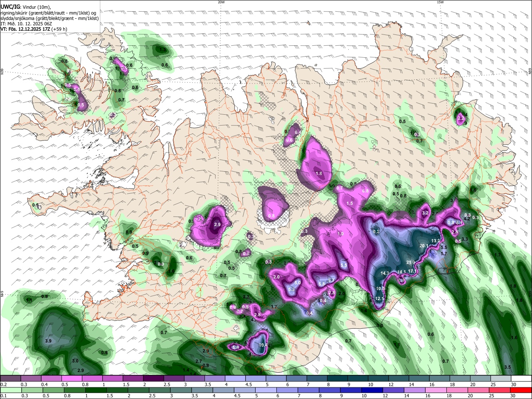Click the 3.5 value at the southeast sea edge
This screenshot has width=532, height=399.
[507, 367]
